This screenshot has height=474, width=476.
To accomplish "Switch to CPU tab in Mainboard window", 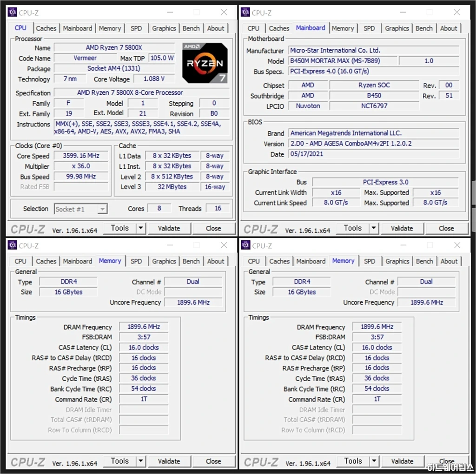I will click(253, 28).
